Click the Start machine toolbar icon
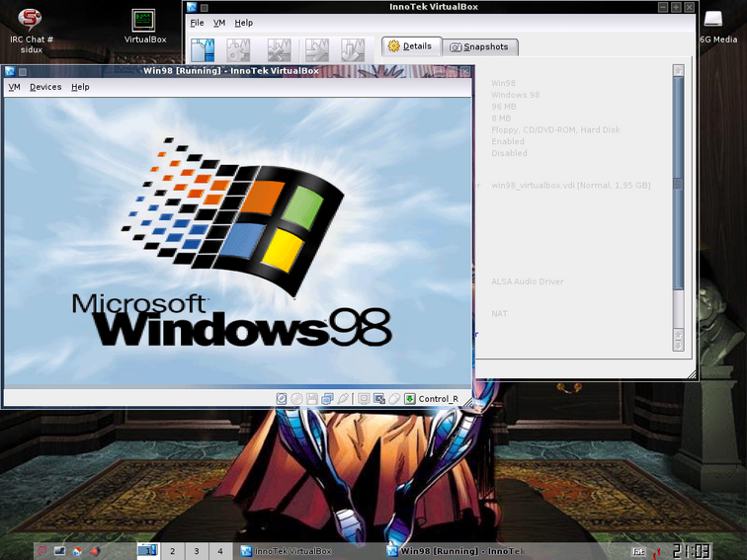Image resolution: width=747 pixels, height=560 pixels. click(317, 49)
